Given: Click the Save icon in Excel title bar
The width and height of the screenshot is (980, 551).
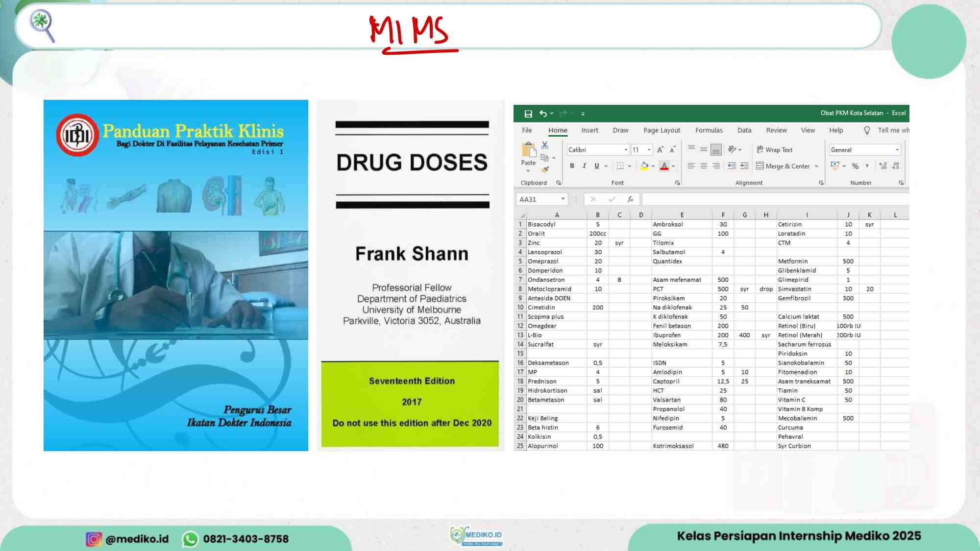Looking at the screenshot, I should coord(528,114).
